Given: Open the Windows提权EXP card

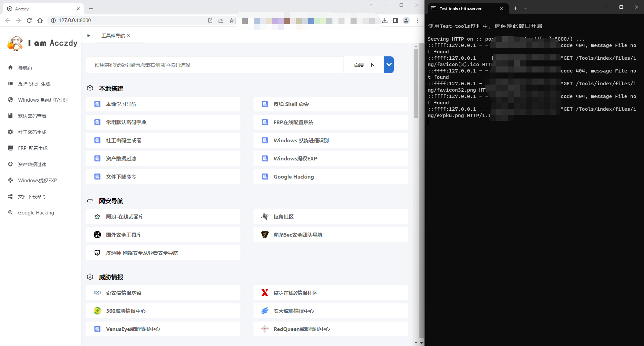Looking at the screenshot, I should click(x=331, y=159).
